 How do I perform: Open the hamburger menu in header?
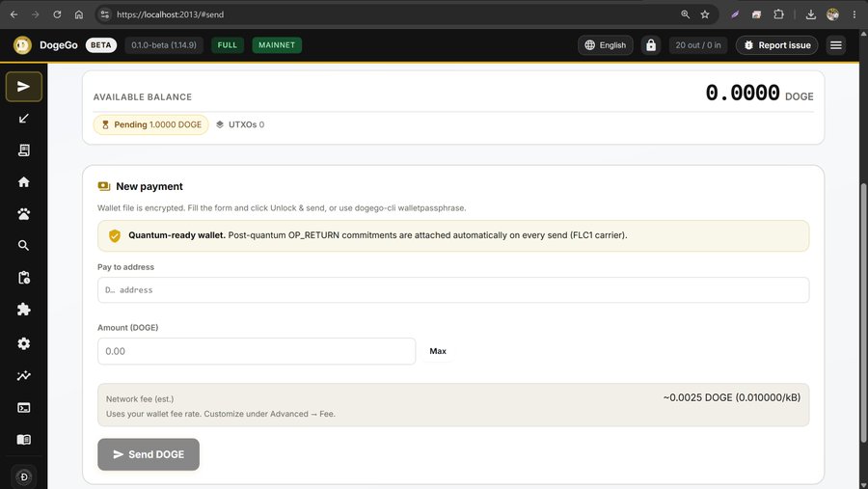(x=836, y=45)
